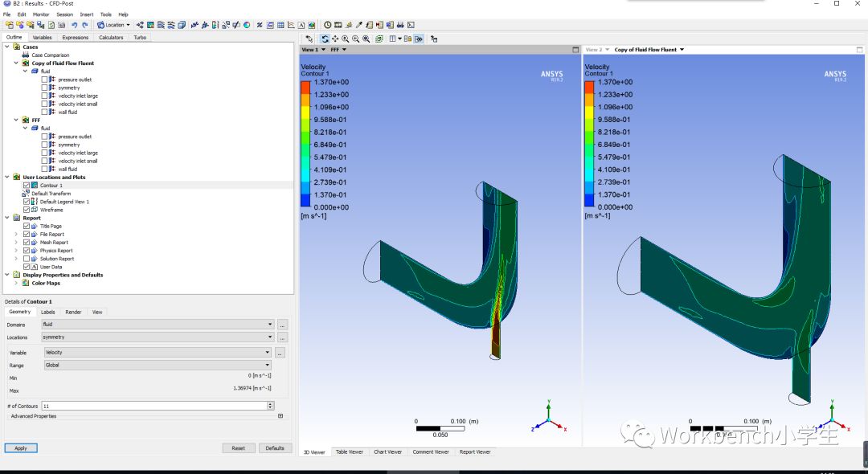Select Color Maps tree item
Viewport: 868px width, 474px height.
(46, 283)
